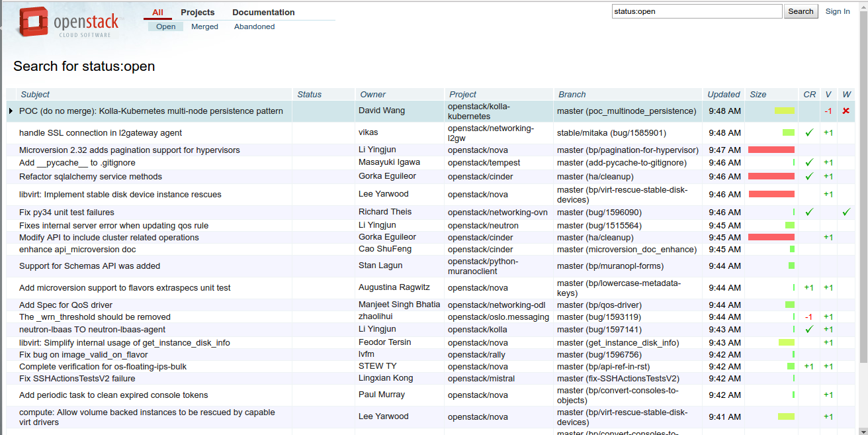
Task: Open project openstack/neutron
Action: (483, 225)
